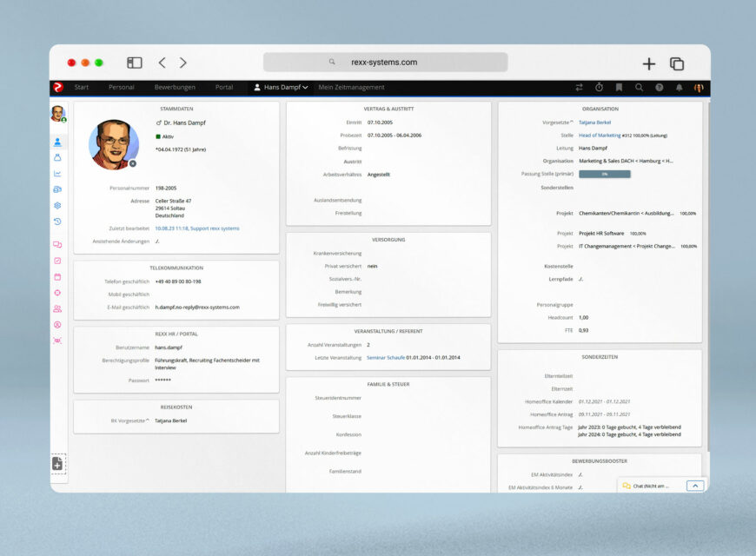Go to the Mein Zeitmanagement tab
The image size is (756, 556).
tap(351, 88)
